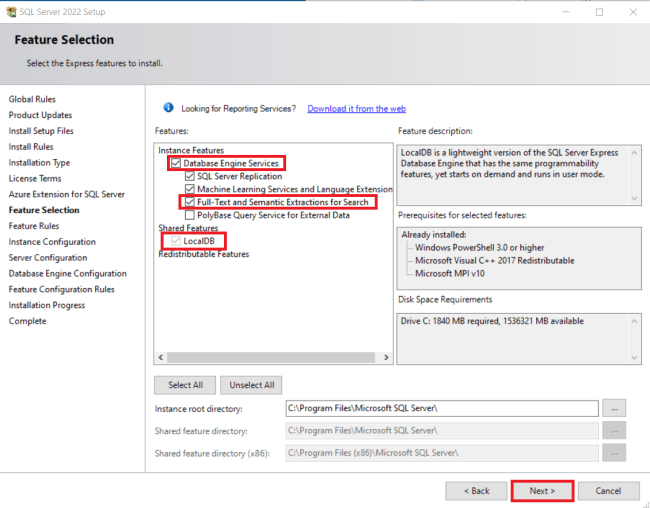650x508 pixels.
Task: Select the Server Configuration step
Action: point(48,258)
